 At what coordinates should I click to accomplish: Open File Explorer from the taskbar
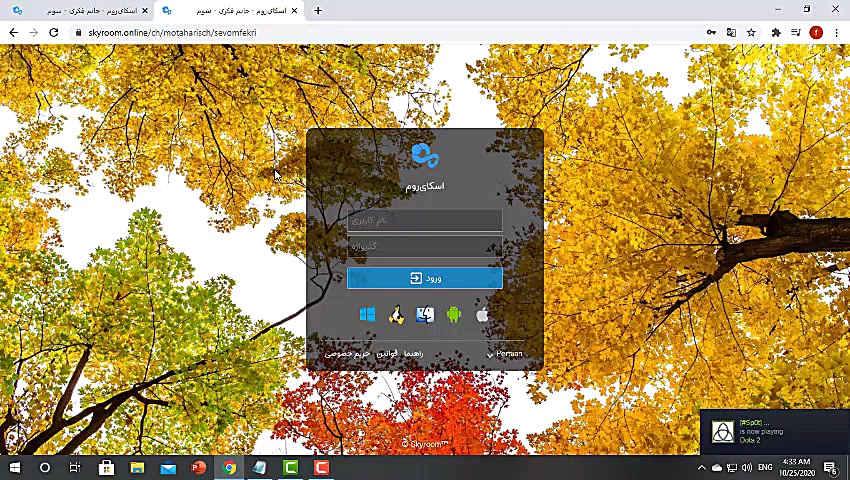pyautogui.click(x=137, y=468)
